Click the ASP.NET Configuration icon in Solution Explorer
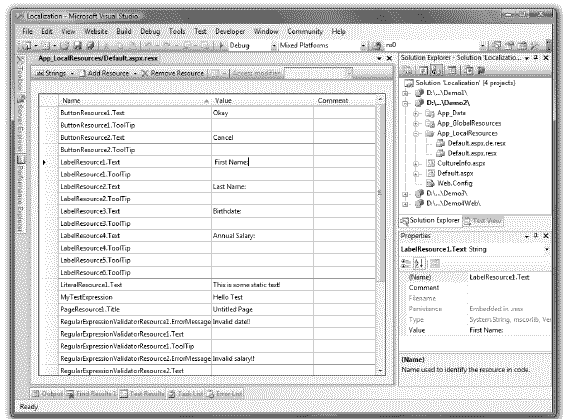Viewport: 563px width, 419px height. pos(481,70)
